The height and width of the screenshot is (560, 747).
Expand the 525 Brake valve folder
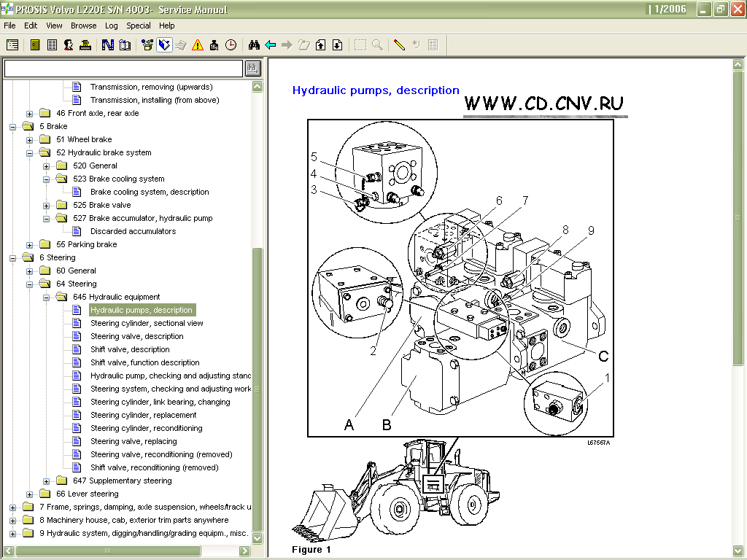[46, 206]
